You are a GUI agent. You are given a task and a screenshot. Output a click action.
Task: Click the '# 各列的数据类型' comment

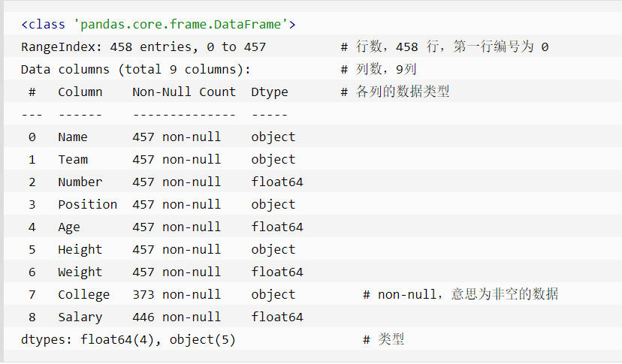pyautogui.click(x=395, y=92)
